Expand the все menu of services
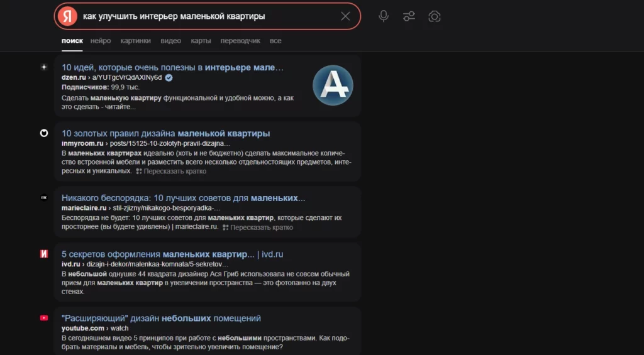The width and height of the screenshot is (644, 355). coord(275,41)
